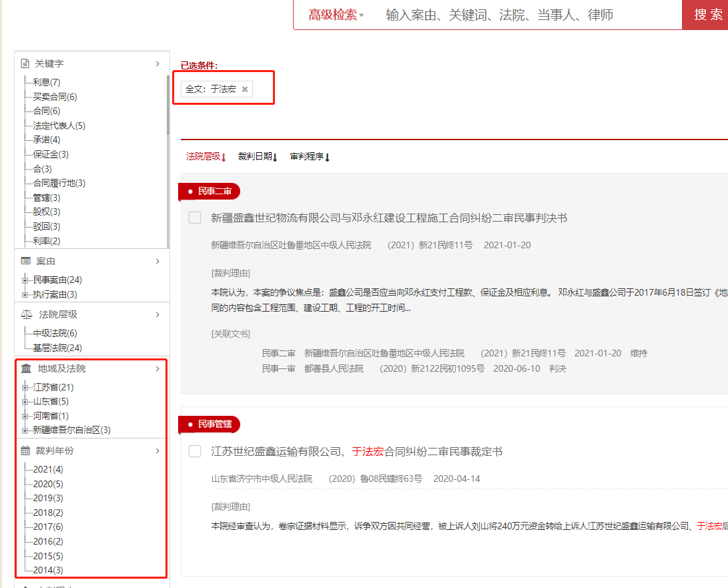Open 江苏世纪盛鑫运输有限公司 ruling title
Viewport: 728px width, 588px height.
coord(356,451)
